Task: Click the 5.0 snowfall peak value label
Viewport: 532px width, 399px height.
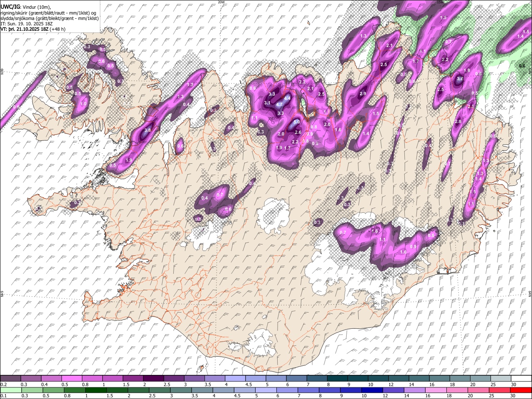Action: pyautogui.click(x=297, y=123)
